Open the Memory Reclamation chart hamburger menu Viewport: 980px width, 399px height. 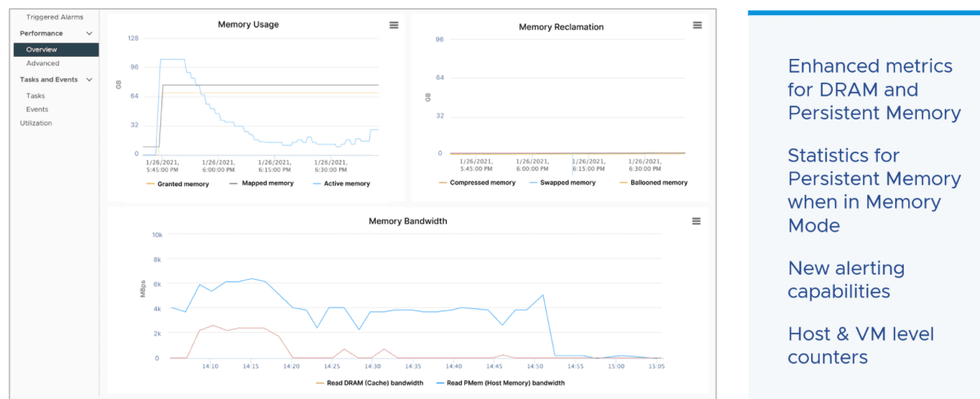[x=697, y=25]
